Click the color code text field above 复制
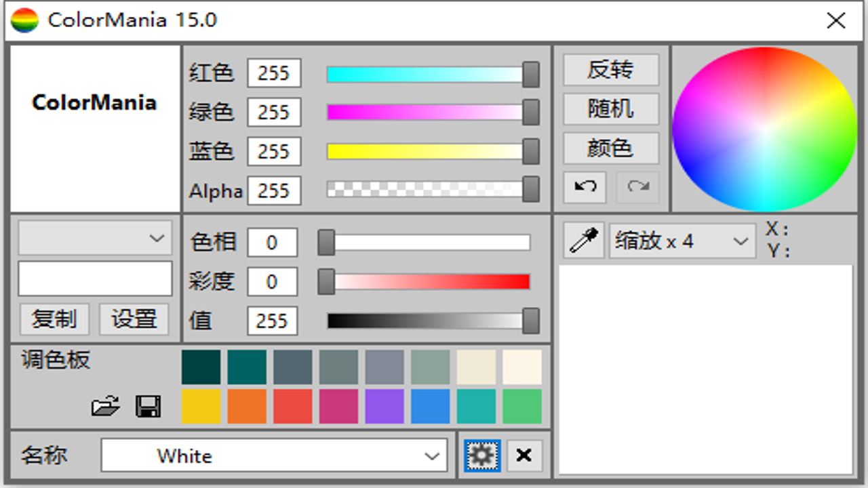Image resolution: width=868 pixels, height=488 pixels. (95, 279)
